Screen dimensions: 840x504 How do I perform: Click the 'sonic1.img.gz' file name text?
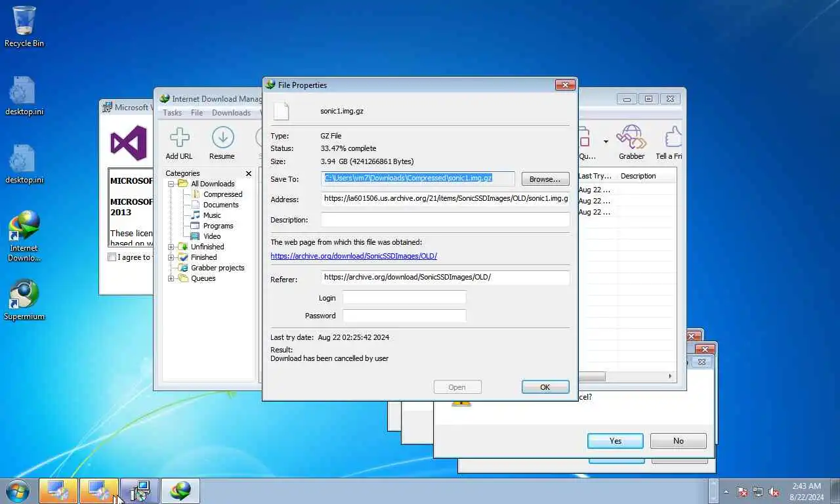pos(342,111)
